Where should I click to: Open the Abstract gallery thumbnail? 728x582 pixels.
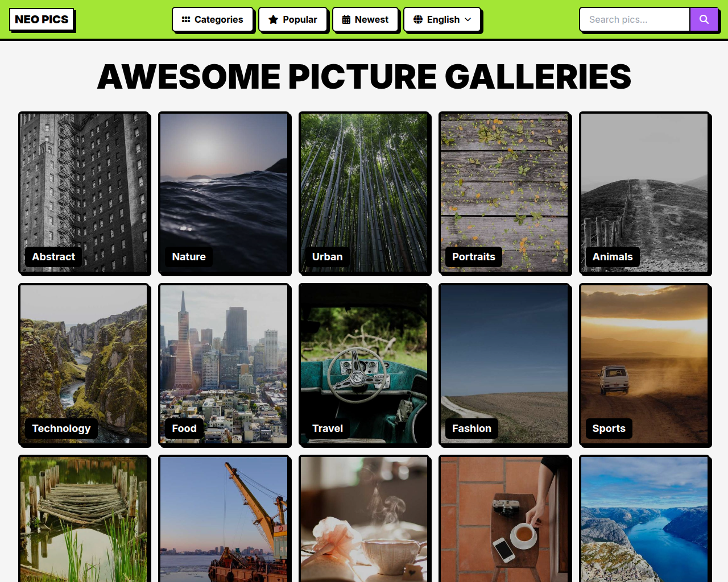click(84, 193)
